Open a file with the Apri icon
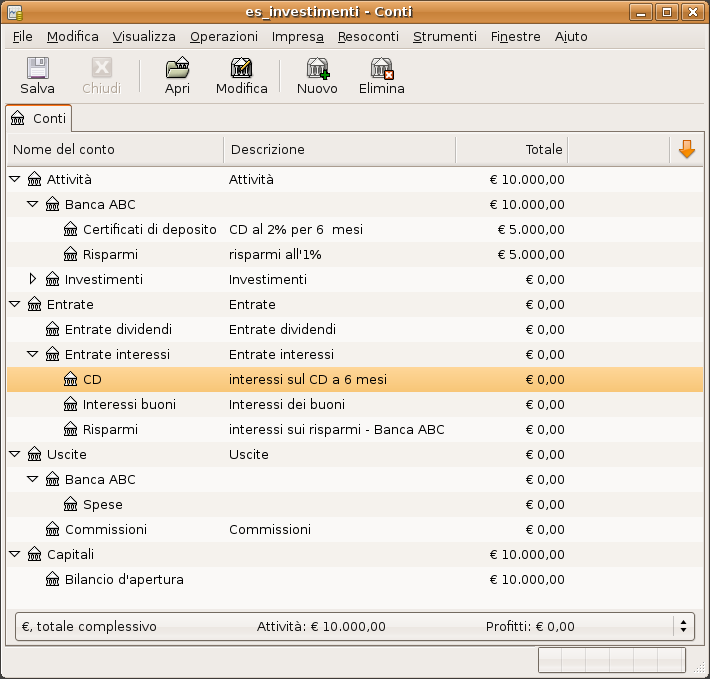710x679 pixels. 177,69
